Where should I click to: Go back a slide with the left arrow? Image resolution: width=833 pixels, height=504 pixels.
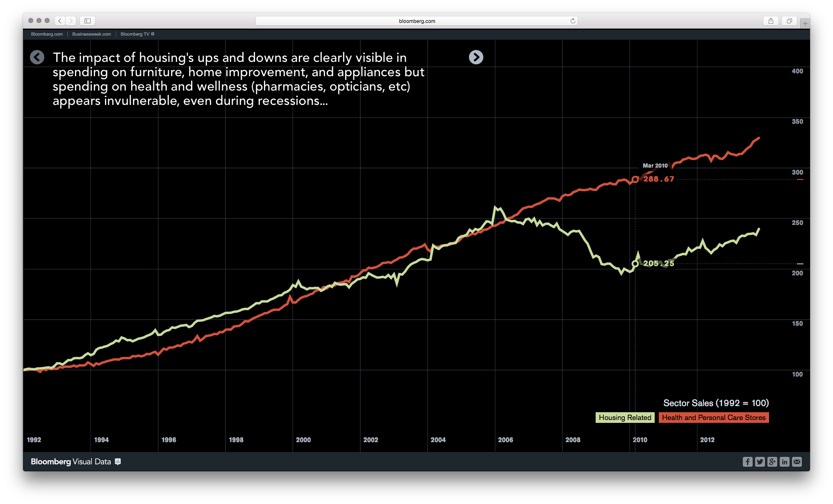click(x=37, y=57)
